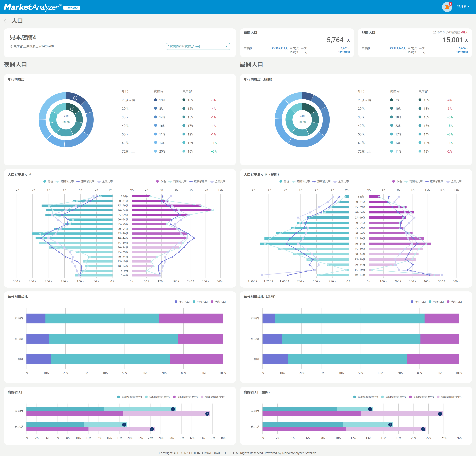Click the location pin icon beside the address

click(x=11, y=46)
